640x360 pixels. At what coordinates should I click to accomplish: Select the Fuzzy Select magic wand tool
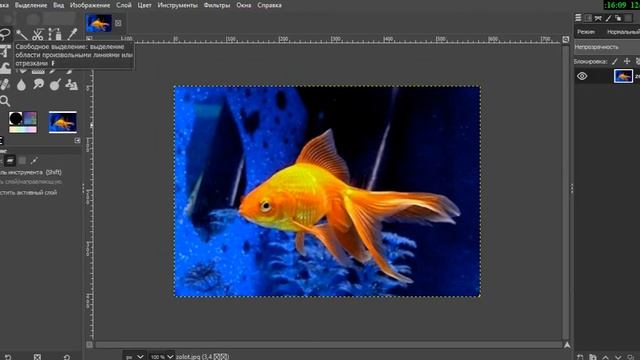pyautogui.click(x=22, y=34)
